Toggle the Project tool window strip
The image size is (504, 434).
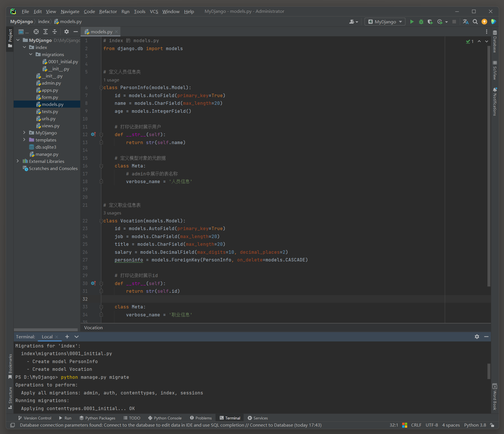[10, 38]
